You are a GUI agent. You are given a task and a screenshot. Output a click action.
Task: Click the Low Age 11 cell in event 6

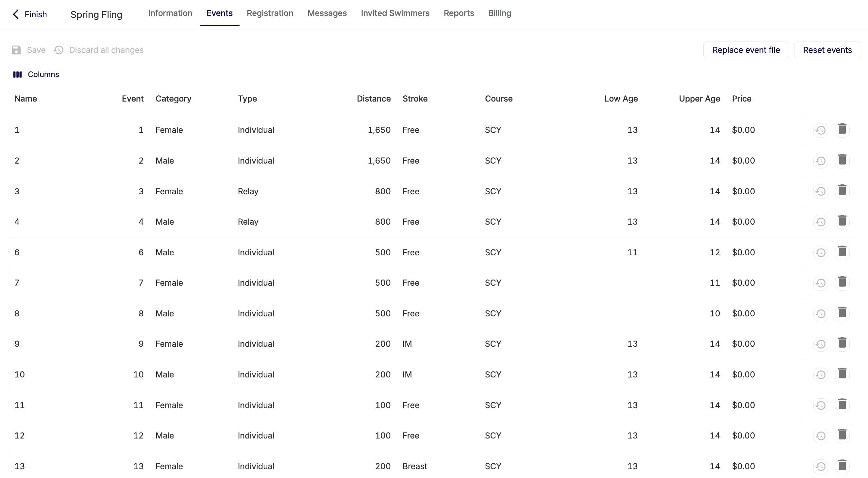(x=632, y=252)
